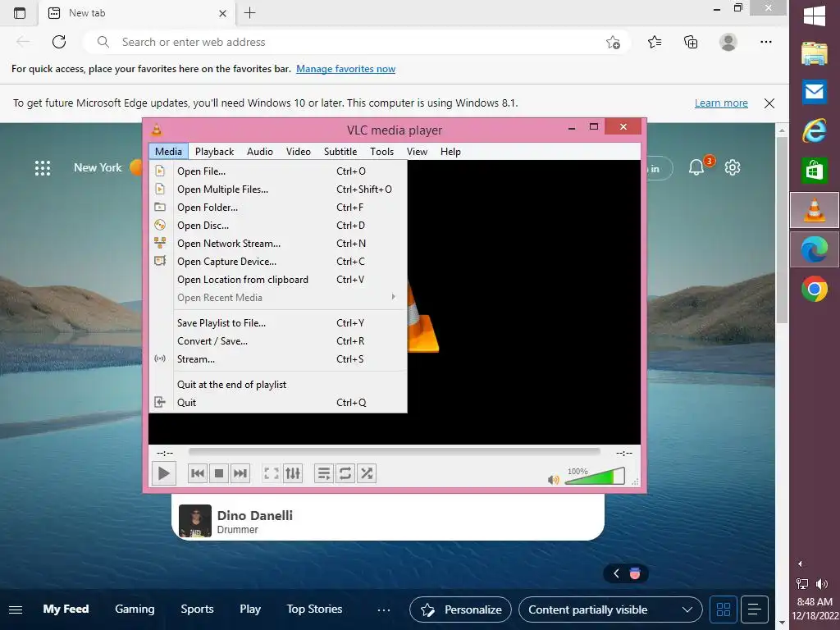Click Open Location from clipboard
This screenshot has height=630, width=840.
(x=278, y=280)
